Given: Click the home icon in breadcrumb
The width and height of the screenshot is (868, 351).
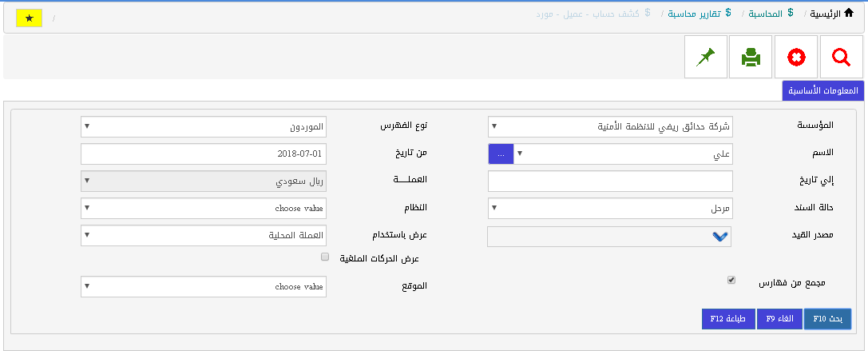Looking at the screenshot, I should click(x=848, y=14).
